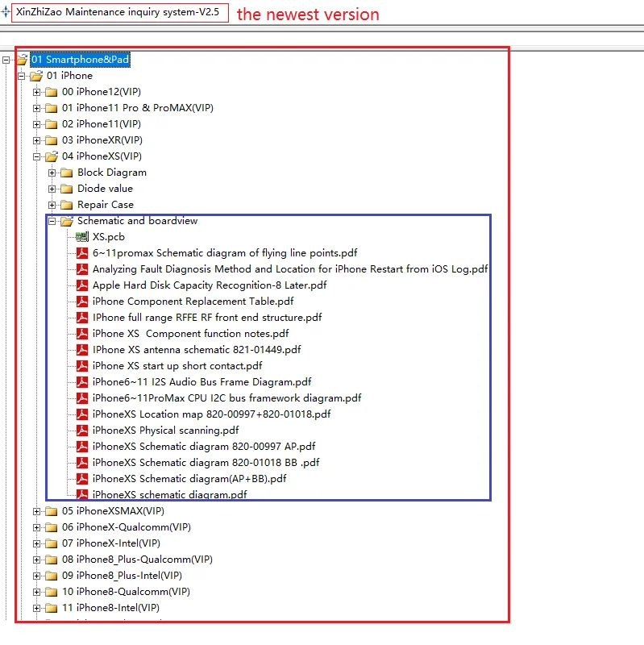Screen dimensions: 644x645
Task: Click the PDF icon beside Analyzing Fault Diagnosis Method
Action: coord(82,269)
